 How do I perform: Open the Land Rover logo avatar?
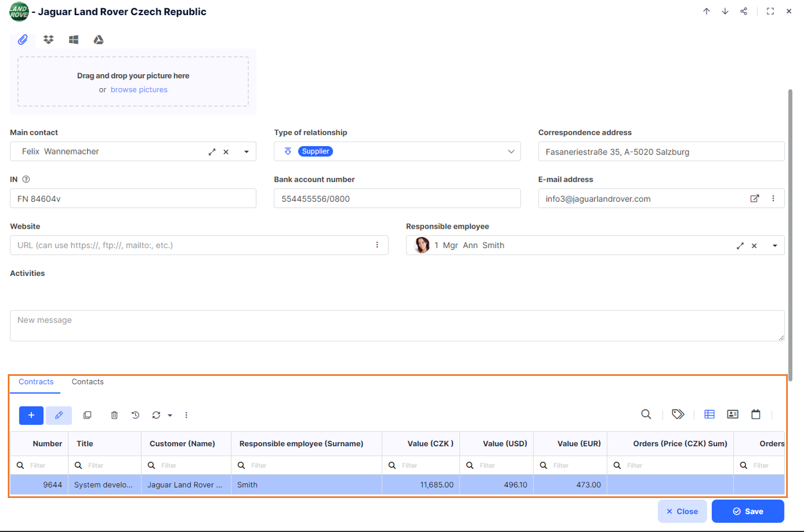click(19, 12)
